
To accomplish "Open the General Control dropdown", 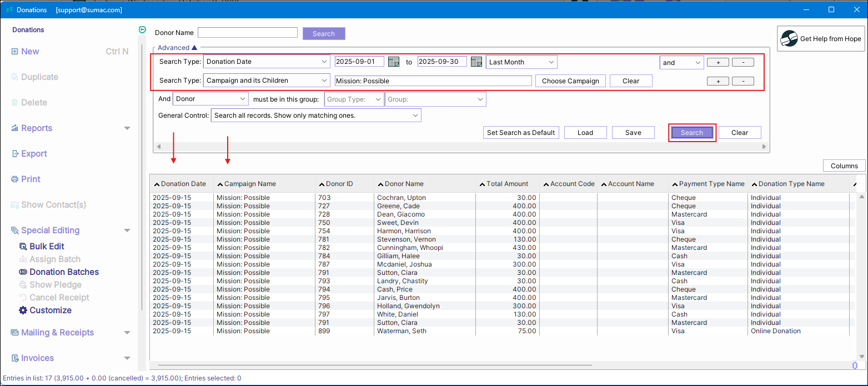I will click(315, 116).
